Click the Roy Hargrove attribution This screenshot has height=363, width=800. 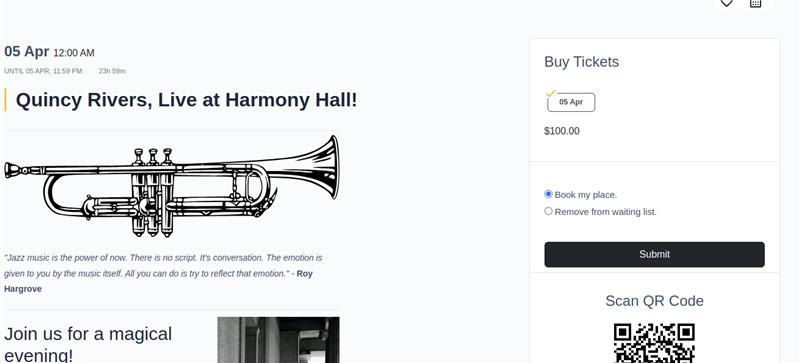[x=158, y=281]
